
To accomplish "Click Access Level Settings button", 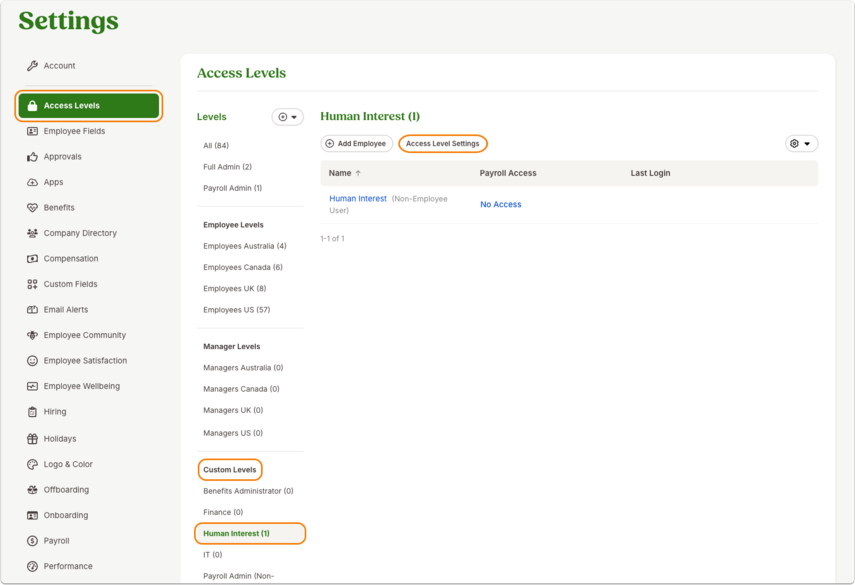I will click(443, 143).
